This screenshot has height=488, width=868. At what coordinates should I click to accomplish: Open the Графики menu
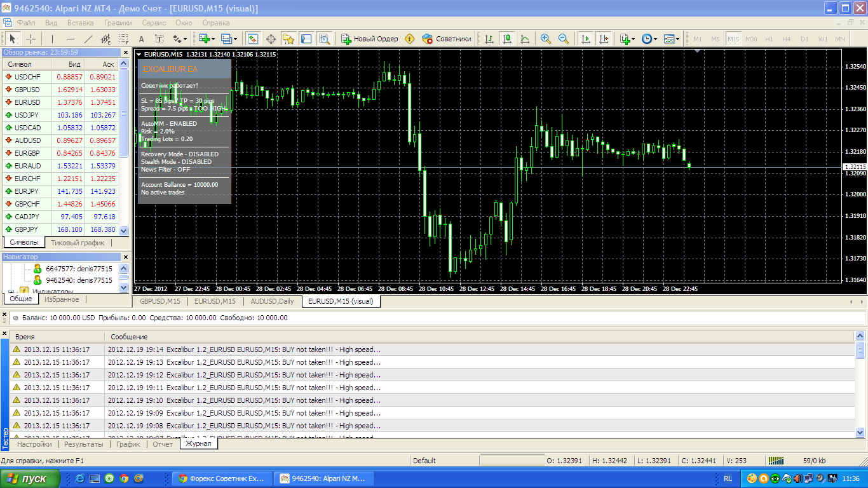tap(118, 22)
